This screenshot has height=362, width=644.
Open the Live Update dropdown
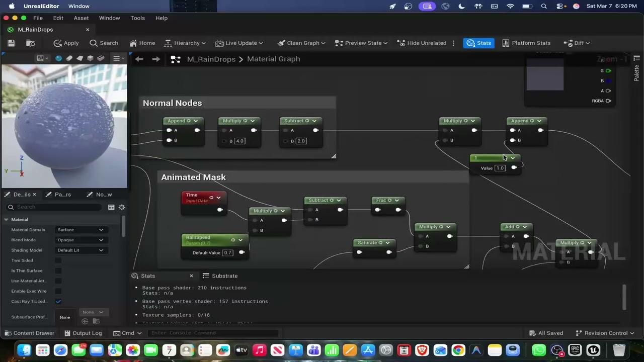(239, 43)
